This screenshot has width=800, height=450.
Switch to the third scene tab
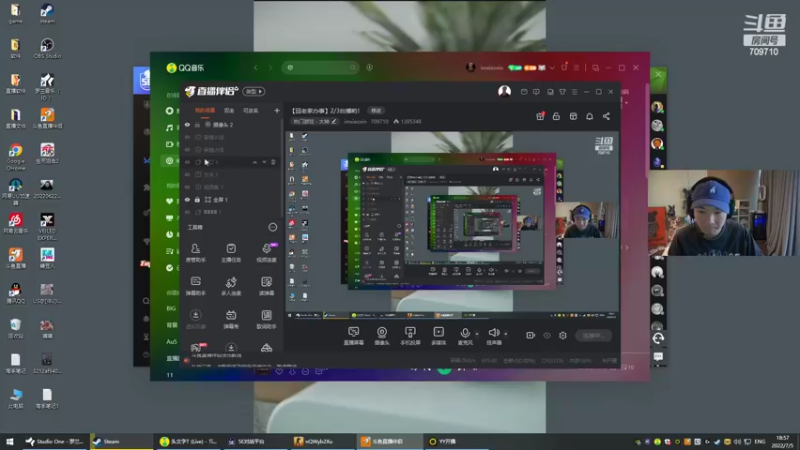[251, 110]
